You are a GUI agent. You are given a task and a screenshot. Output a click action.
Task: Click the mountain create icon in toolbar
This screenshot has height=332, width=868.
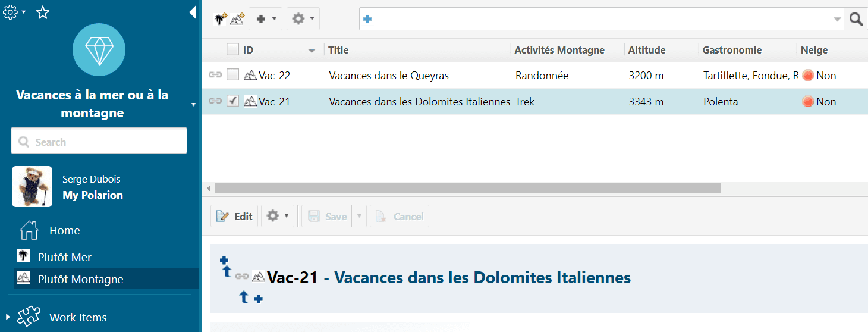point(237,19)
